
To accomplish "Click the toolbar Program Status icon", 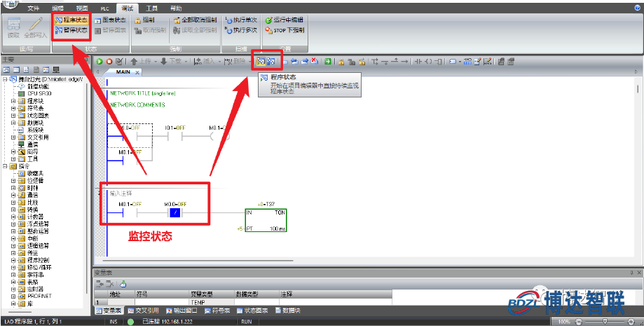I will click(261, 62).
